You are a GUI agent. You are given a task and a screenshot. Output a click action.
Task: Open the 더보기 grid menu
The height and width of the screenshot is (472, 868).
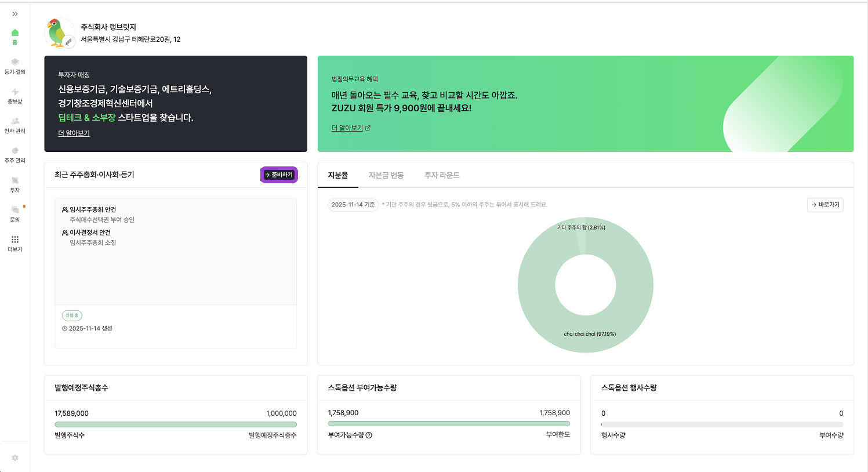tap(14, 242)
